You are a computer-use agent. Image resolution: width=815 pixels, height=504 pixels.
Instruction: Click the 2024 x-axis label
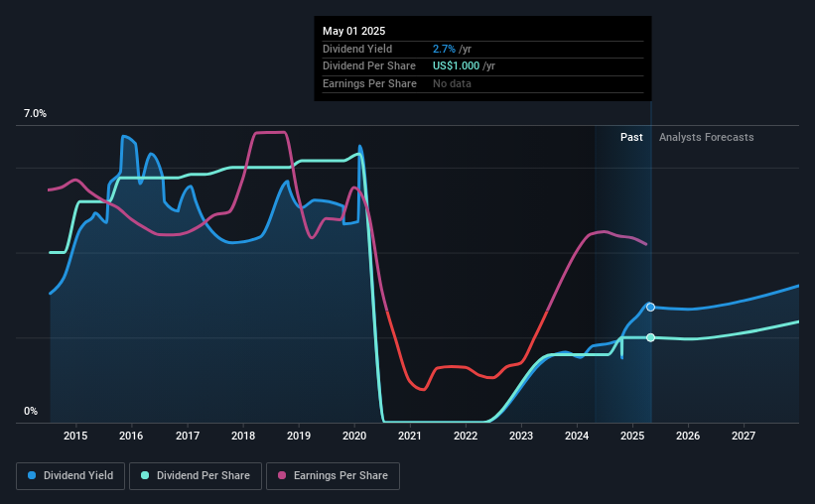click(x=577, y=436)
